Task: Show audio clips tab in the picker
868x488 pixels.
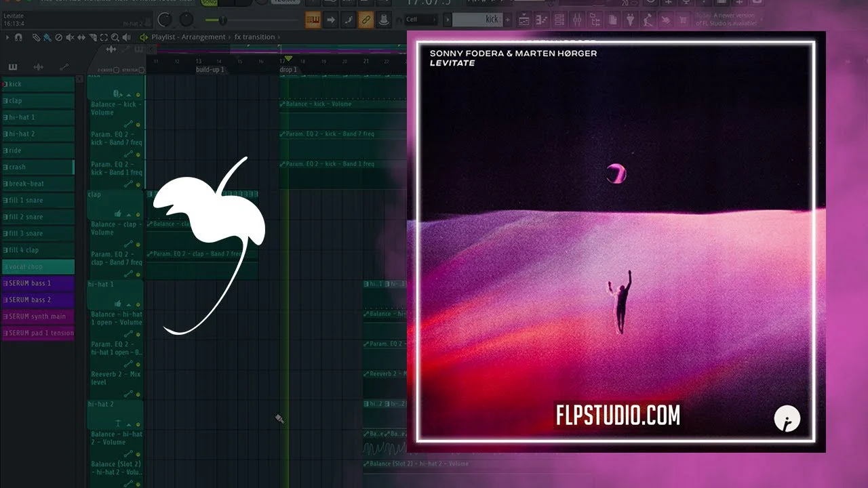Action: (x=38, y=67)
